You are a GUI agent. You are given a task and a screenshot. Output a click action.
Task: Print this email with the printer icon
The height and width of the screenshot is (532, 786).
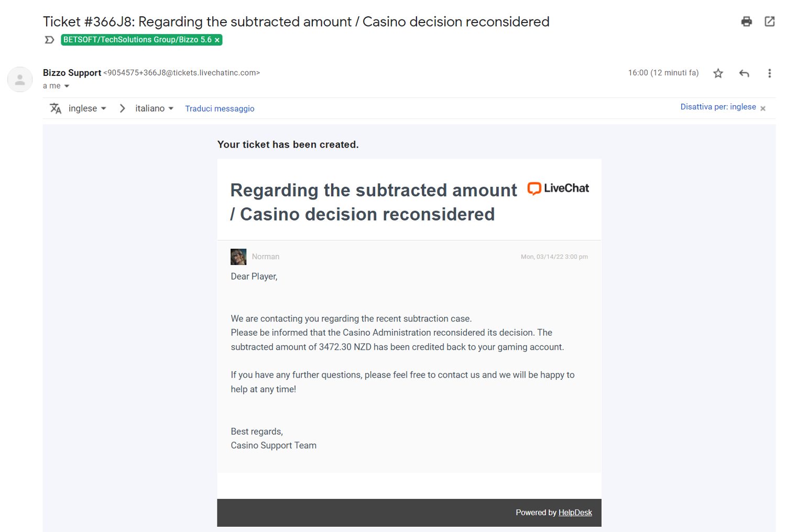tap(747, 21)
